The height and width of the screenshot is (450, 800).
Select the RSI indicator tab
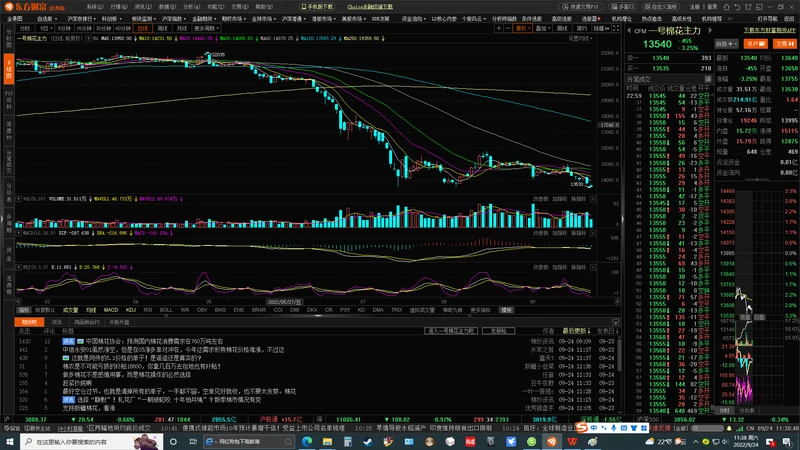(147, 310)
